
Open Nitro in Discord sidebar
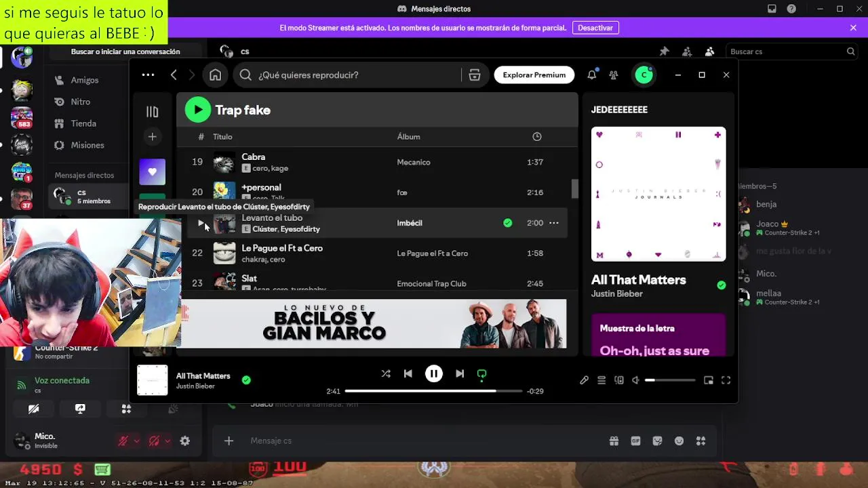click(x=80, y=102)
